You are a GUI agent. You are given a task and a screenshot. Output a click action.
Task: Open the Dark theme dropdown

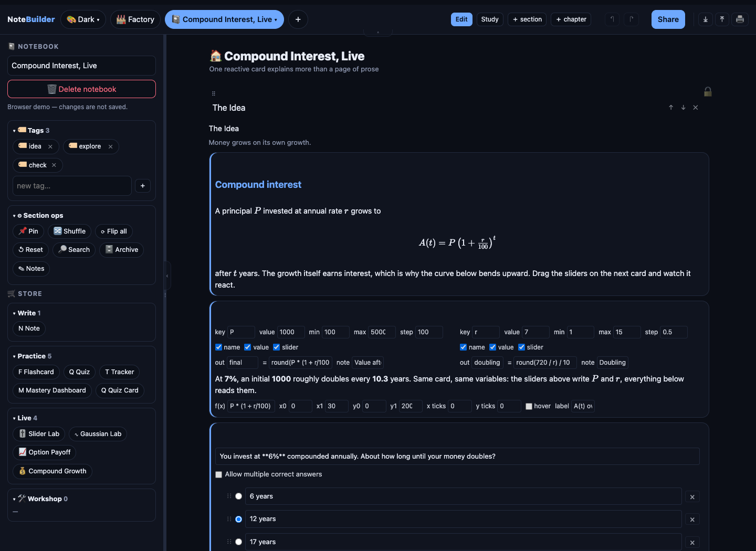click(83, 19)
